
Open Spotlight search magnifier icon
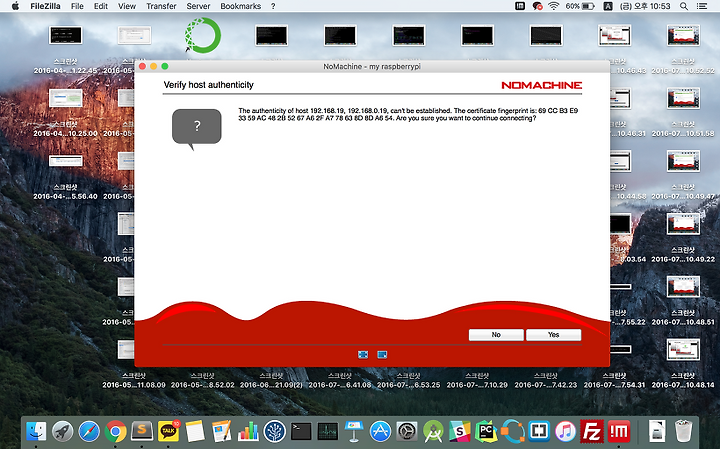pos(684,6)
